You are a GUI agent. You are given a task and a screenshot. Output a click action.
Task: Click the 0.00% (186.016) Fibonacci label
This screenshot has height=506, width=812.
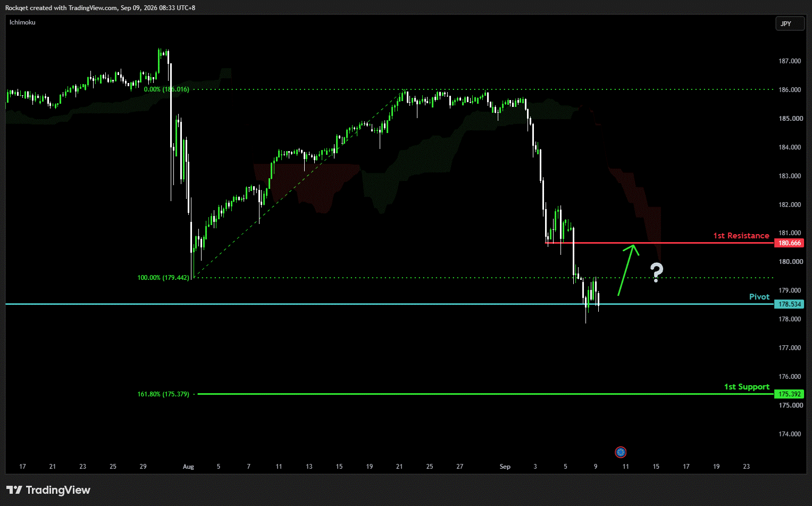pos(166,89)
